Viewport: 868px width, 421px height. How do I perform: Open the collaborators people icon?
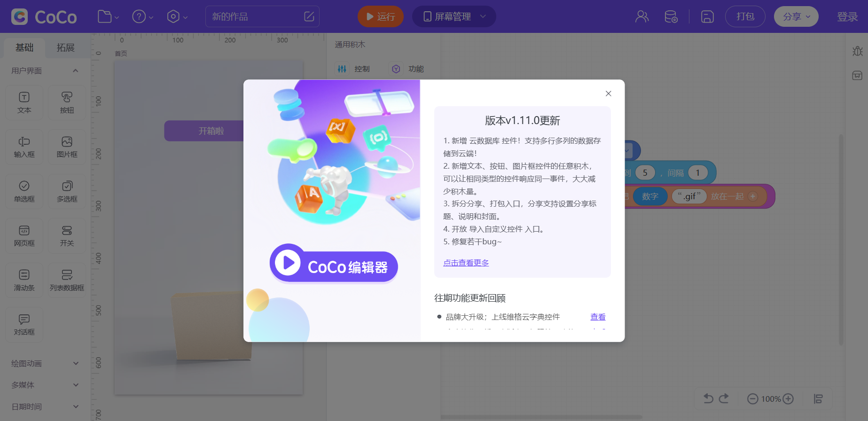642,16
